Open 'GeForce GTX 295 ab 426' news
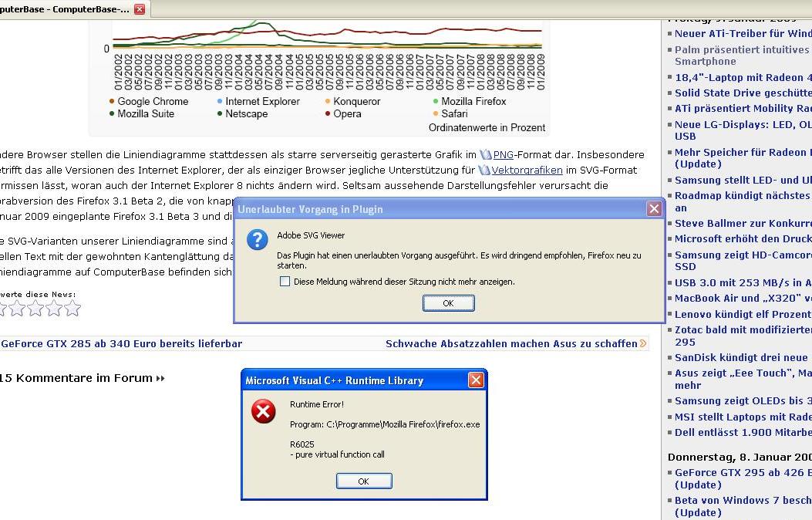Image resolution: width=812 pixels, height=520 pixels. click(x=743, y=479)
